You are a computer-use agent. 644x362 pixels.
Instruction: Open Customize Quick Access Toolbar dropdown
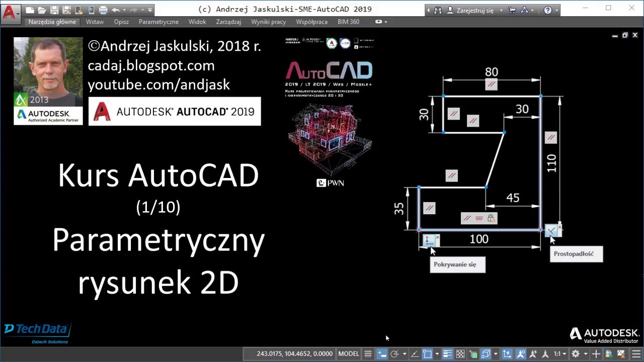pyautogui.click(x=150, y=10)
